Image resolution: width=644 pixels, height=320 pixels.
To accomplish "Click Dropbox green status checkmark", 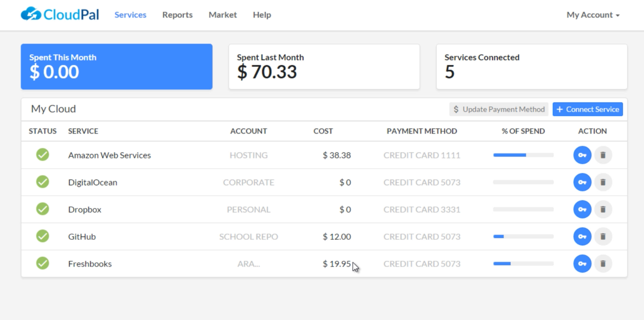I will tap(43, 209).
